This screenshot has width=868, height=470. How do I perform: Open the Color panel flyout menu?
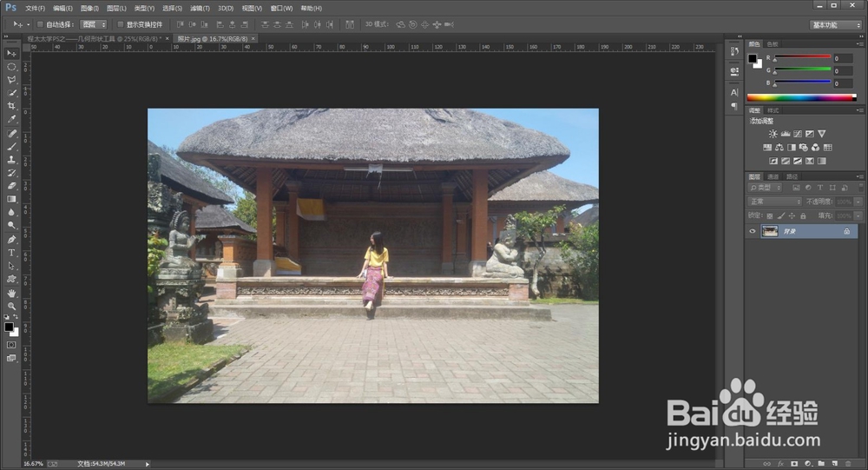(x=859, y=43)
